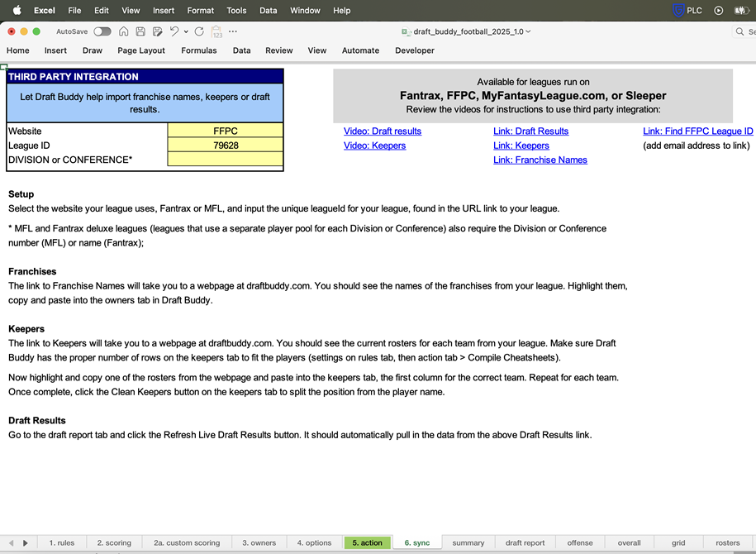Viewport: 756px width, 554px height.
Task: Open the File menu
Action: tap(74, 10)
